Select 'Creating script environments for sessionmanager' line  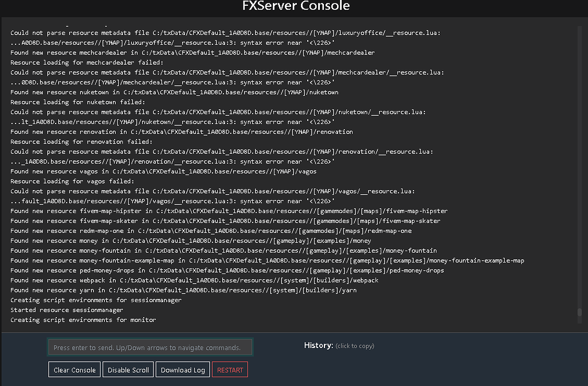(96, 300)
